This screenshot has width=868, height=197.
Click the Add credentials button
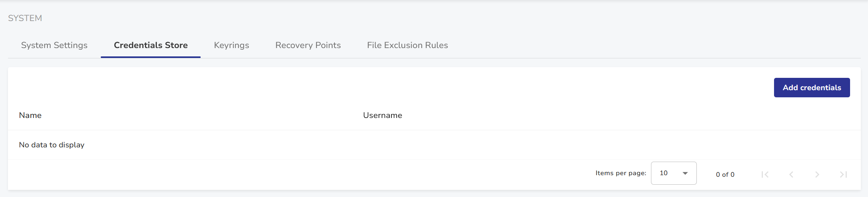(811, 88)
